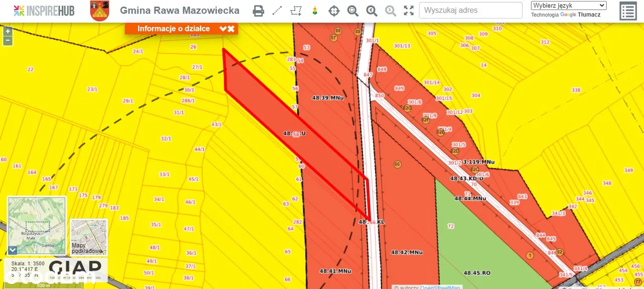The image size is (644, 289).
Task: Click the magnifier zoom-in tool
Action: click(353, 11)
